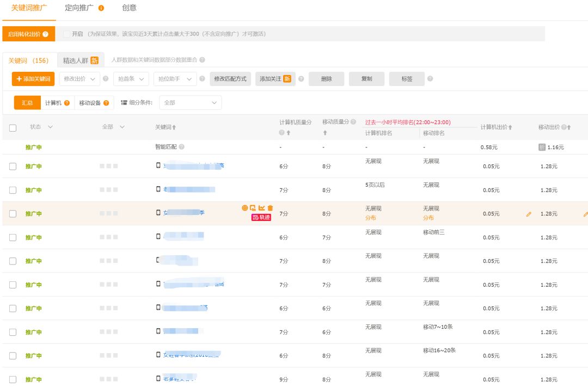Click the trash delete icon on the highlighted keyword row

coord(270,207)
